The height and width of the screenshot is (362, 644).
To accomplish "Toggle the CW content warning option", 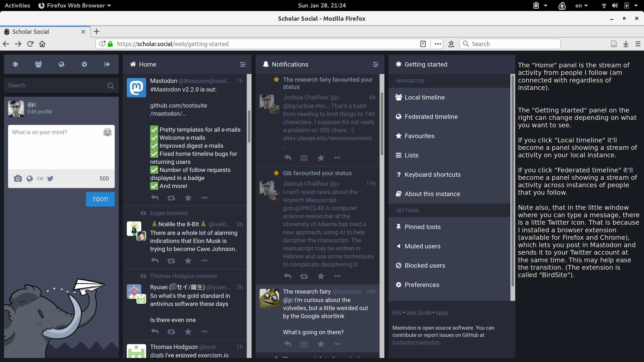I will click(x=40, y=178).
